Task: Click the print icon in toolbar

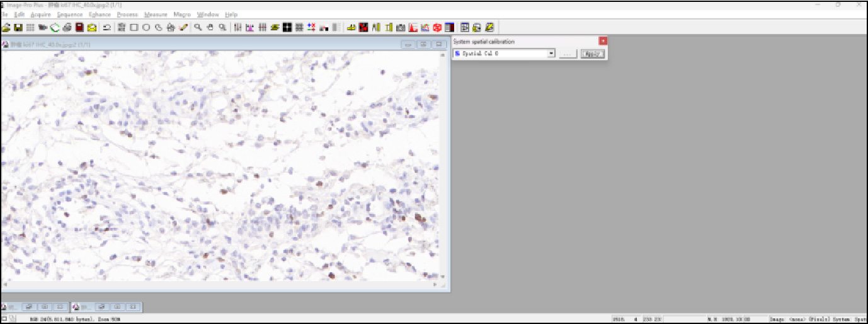Action: coord(67,27)
